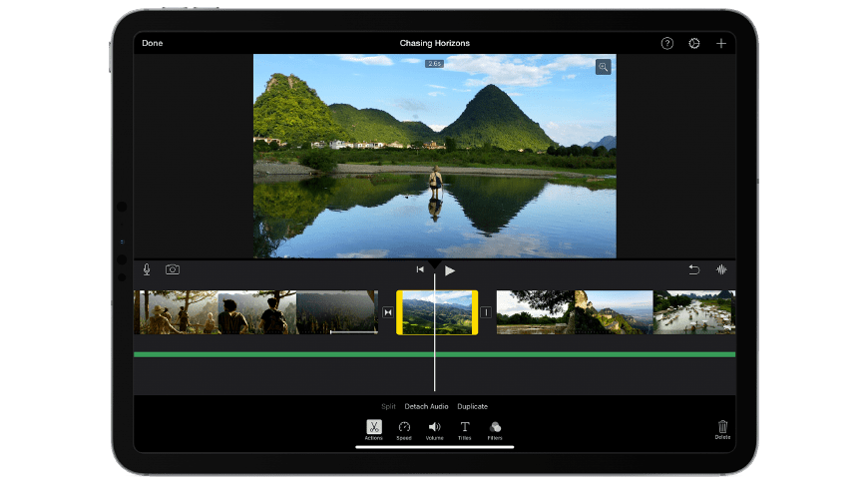Screen dimensions: 868x484
Task: Open the Volume tab
Action: (x=435, y=430)
